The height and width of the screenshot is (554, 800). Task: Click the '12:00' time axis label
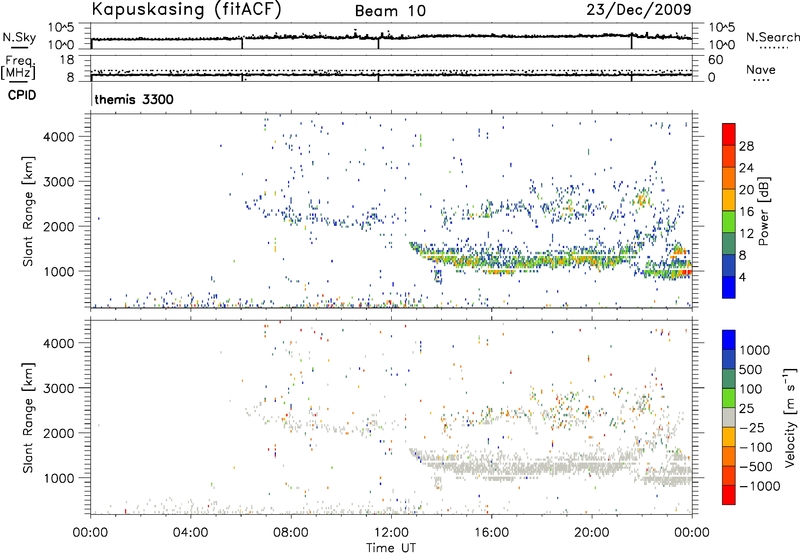(391, 533)
